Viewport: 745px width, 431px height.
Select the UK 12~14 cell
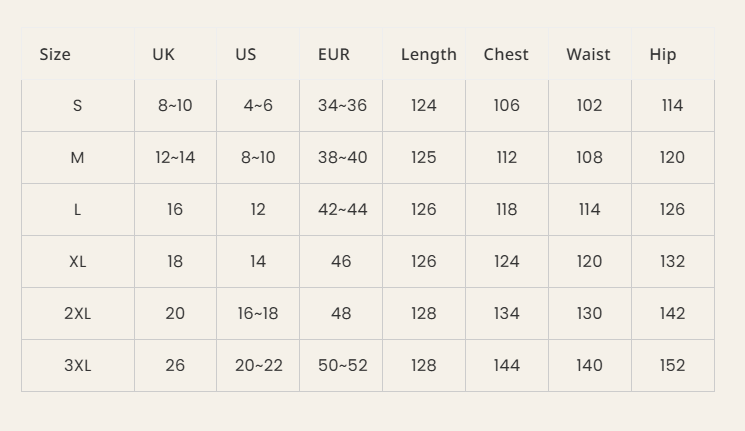click(175, 158)
